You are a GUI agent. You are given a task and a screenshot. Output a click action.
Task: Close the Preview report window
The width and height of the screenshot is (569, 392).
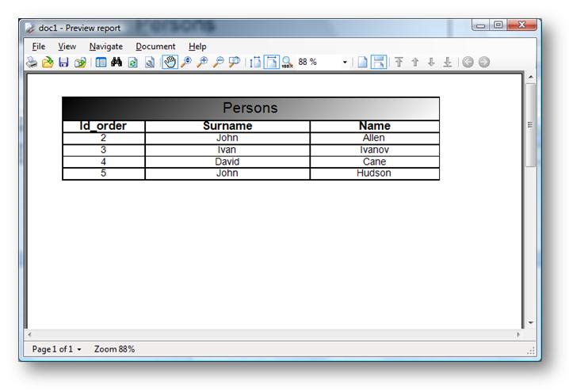click(522, 25)
